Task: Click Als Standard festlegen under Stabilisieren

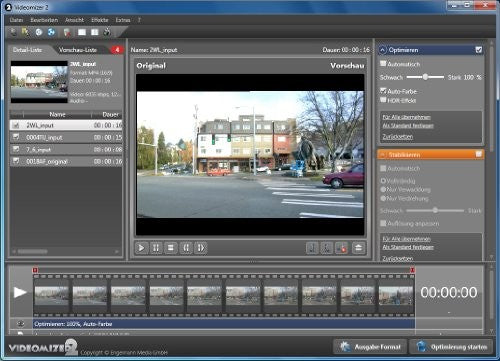Action: point(408,247)
